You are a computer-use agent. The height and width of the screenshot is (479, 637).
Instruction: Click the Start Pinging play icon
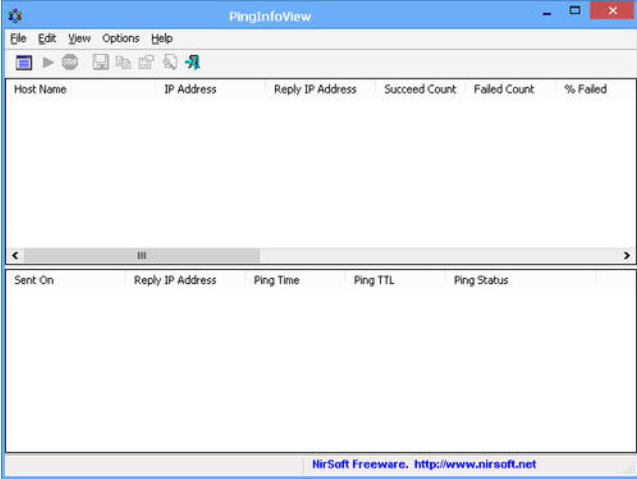tap(48, 62)
